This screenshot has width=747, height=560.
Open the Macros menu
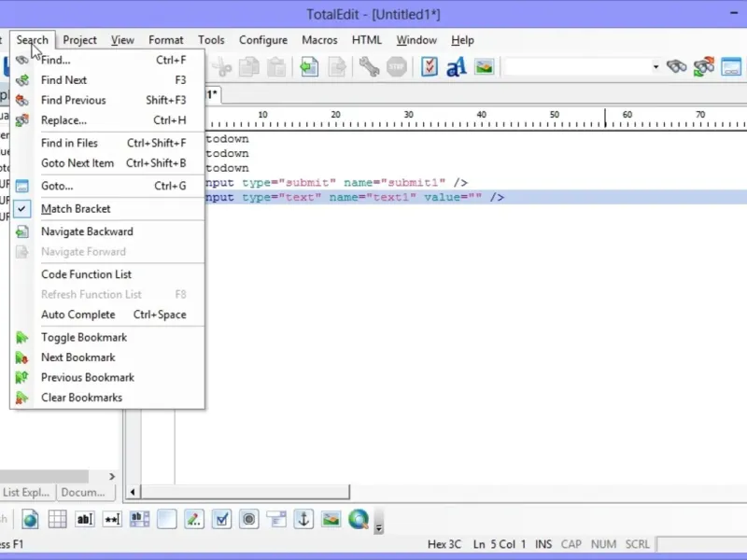[319, 40]
